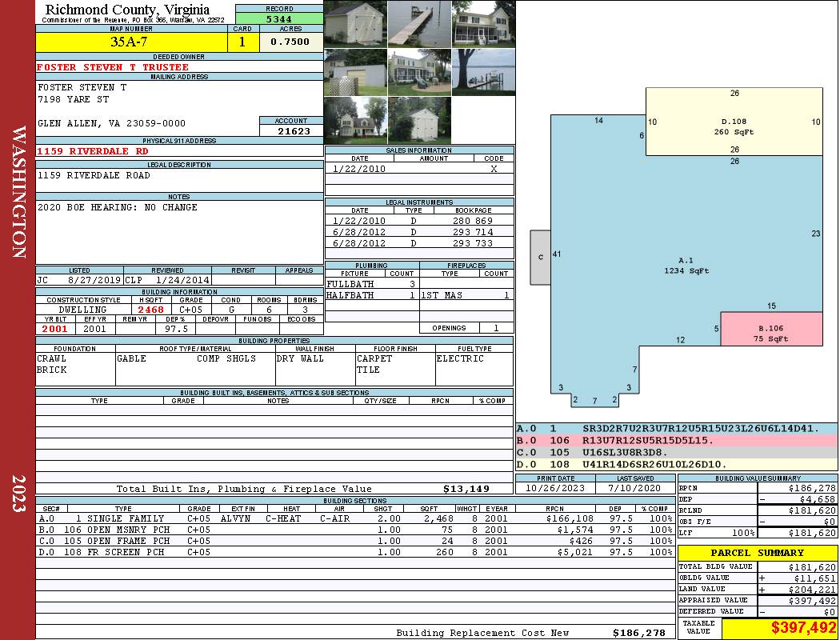
Task: Select the 6/28/2012 book page 293 714 entry
Action: [419, 232]
